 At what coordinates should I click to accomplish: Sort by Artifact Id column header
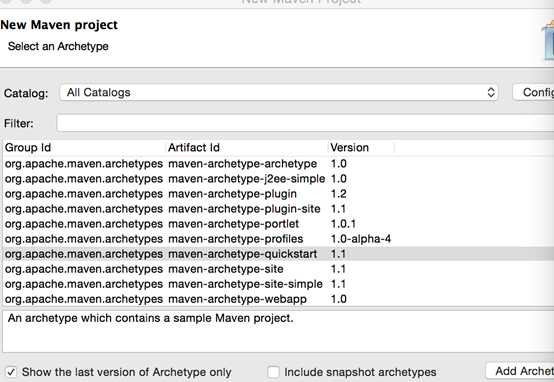tap(247, 148)
